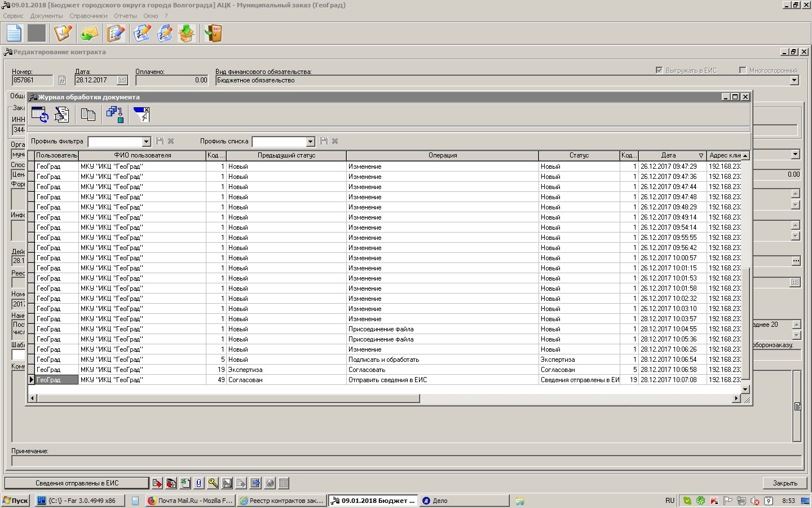Expand the 'Вид финансового обязательства' dropdown
The height and width of the screenshot is (508, 812).
[x=794, y=81]
